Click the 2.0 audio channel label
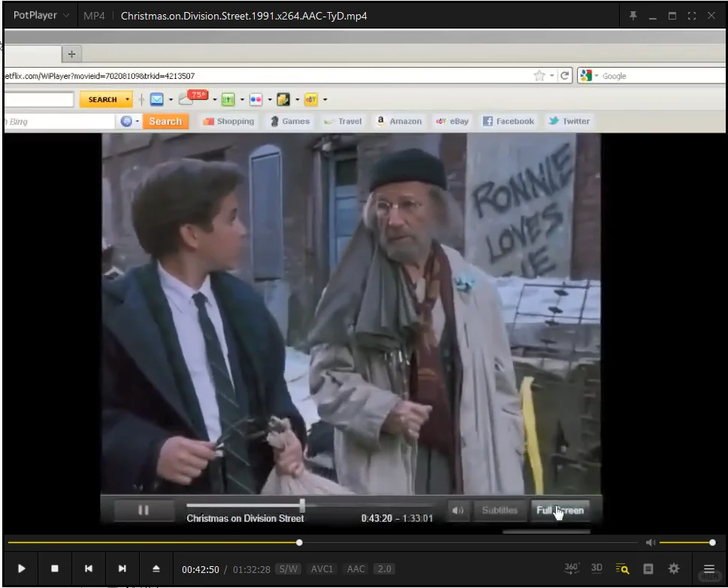728x588 pixels. tap(385, 569)
